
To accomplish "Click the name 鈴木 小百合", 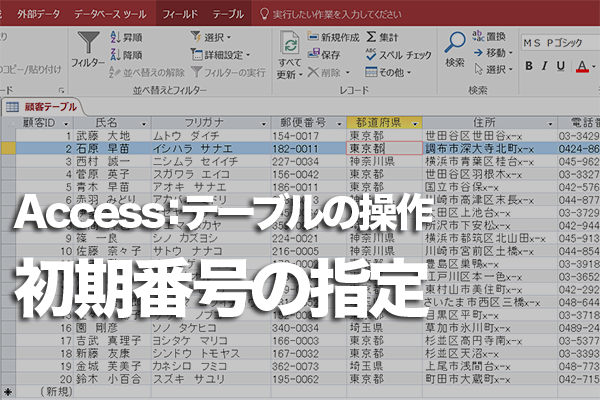I will point(108,379).
